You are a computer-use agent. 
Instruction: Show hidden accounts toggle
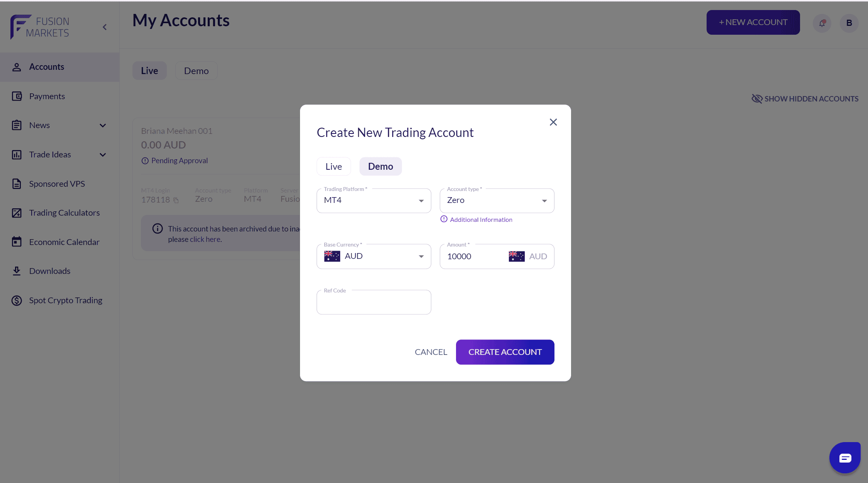[x=805, y=99]
